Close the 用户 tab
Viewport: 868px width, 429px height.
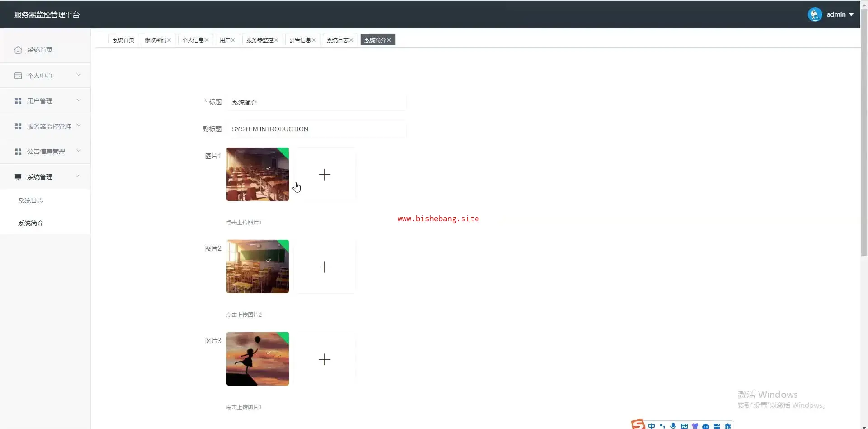click(233, 40)
